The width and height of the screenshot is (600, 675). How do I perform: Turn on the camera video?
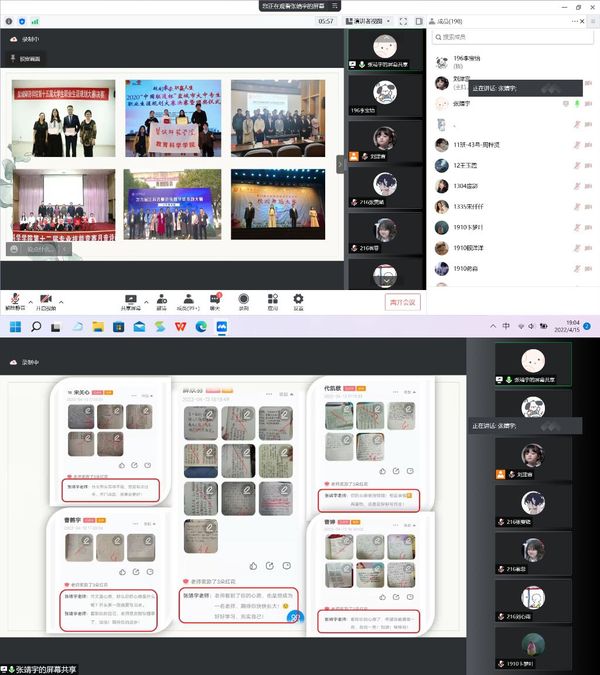pyautogui.click(x=46, y=299)
